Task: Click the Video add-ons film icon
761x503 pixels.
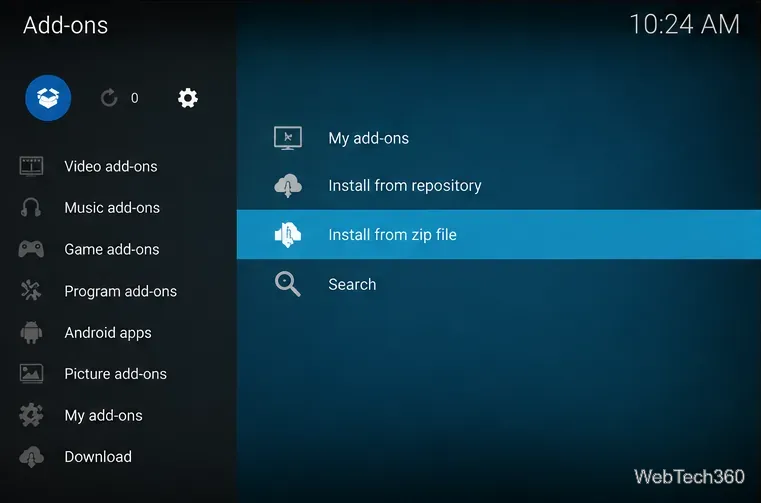Action: click(x=31, y=167)
